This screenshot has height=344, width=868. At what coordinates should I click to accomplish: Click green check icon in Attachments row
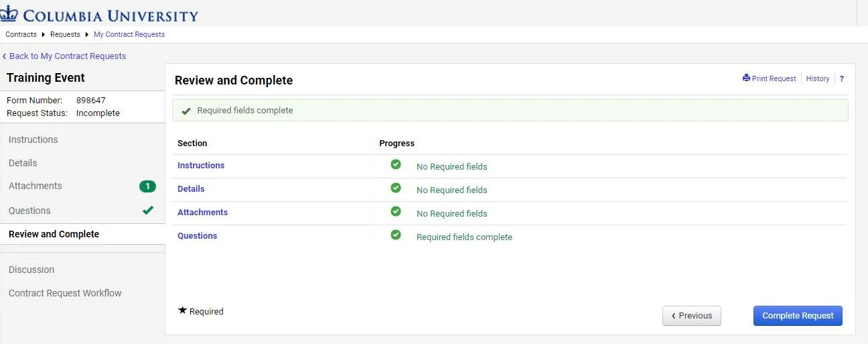[396, 211]
